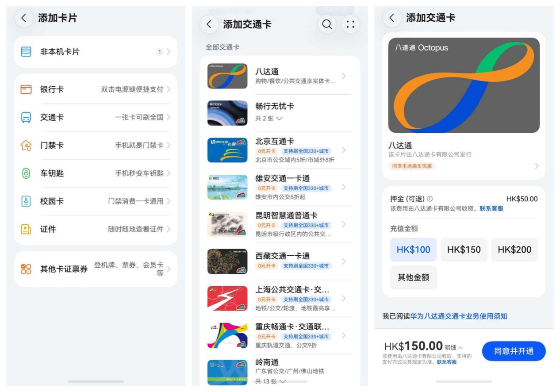560x392 pixels.
Task: Open 交通卡 一张卡可刷全国 entry
Action: click(96, 117)
